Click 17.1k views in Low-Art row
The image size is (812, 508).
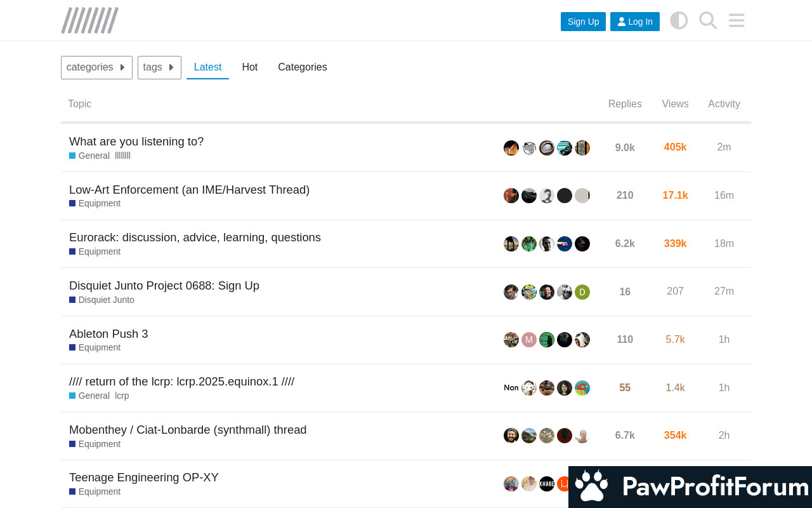(675, 196)
